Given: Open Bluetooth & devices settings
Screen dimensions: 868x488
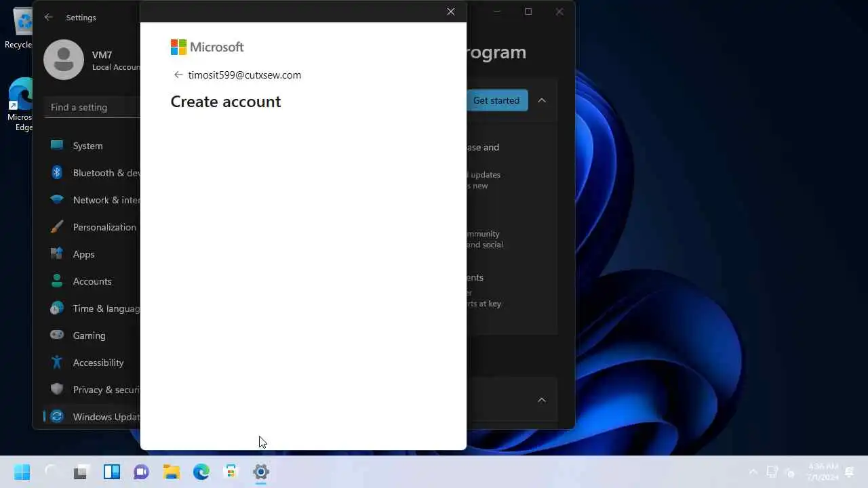Looking at the screenshot, I should (92, 173).
